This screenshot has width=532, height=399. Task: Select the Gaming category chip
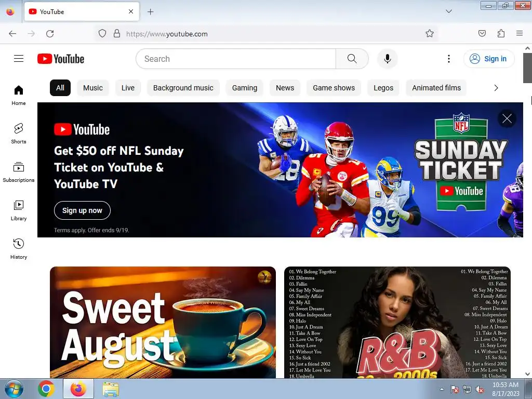(245, 88)
